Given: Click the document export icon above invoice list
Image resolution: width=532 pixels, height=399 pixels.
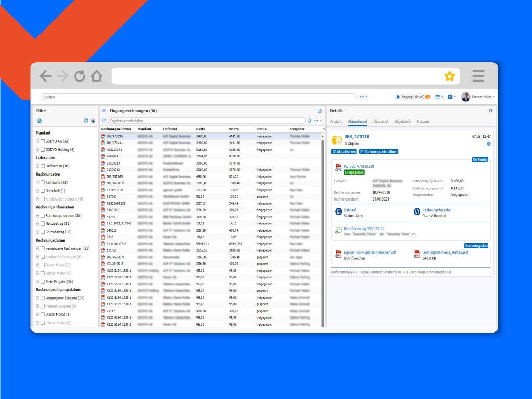Looking at the screenshot, I should click(x=320, y=111).
